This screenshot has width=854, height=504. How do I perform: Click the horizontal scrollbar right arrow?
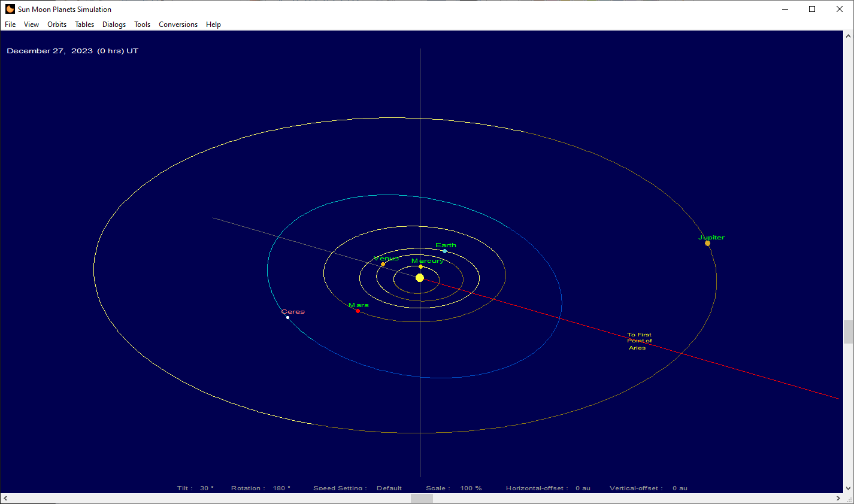838,499
